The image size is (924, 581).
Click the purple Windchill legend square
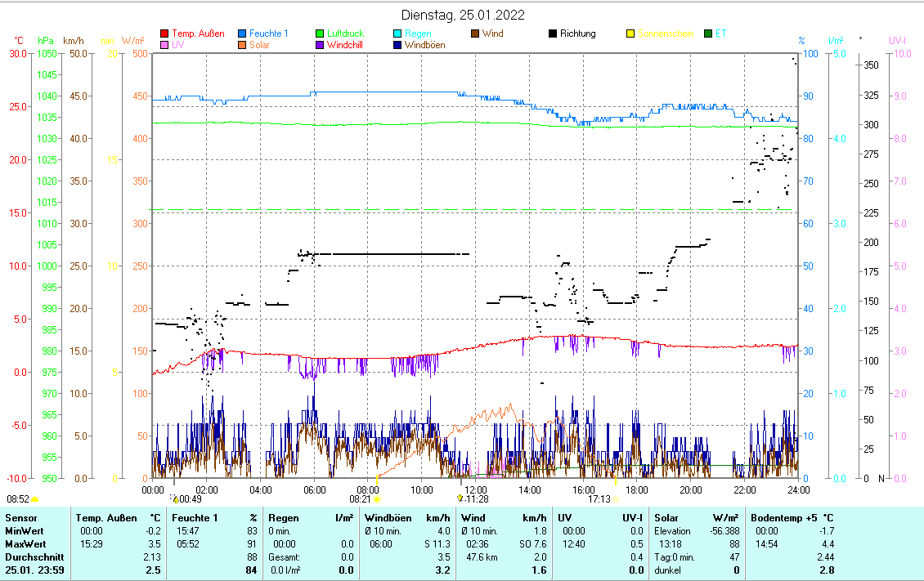321,45
